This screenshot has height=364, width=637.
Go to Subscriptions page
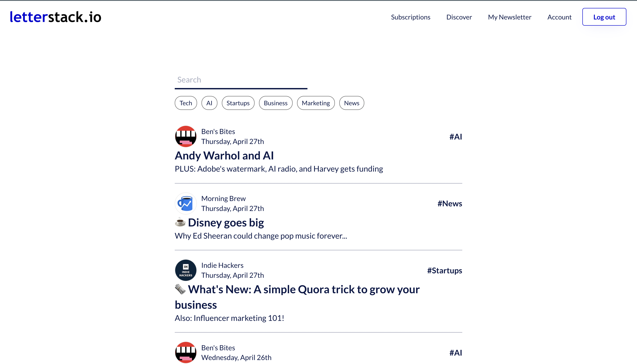pos(411,17)
